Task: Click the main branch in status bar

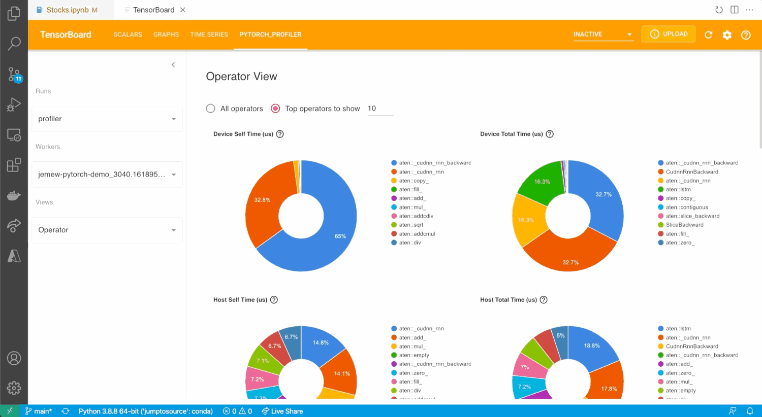Action: click(39, 411)
